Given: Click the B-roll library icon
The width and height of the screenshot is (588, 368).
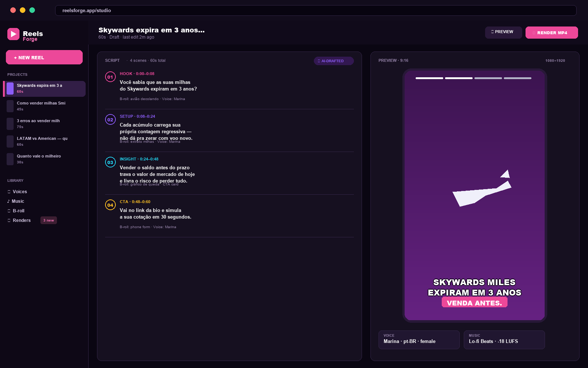Looking at the screenshot, I should coord(9,211).
